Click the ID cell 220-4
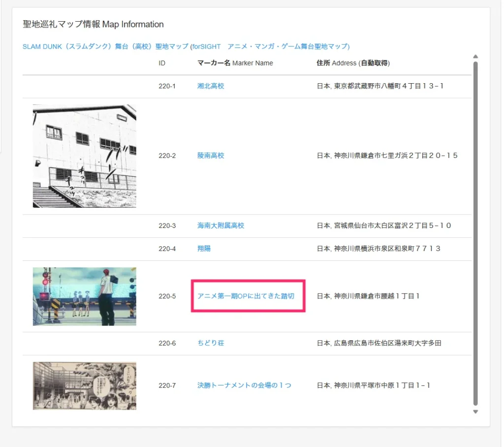 point(167,249)
